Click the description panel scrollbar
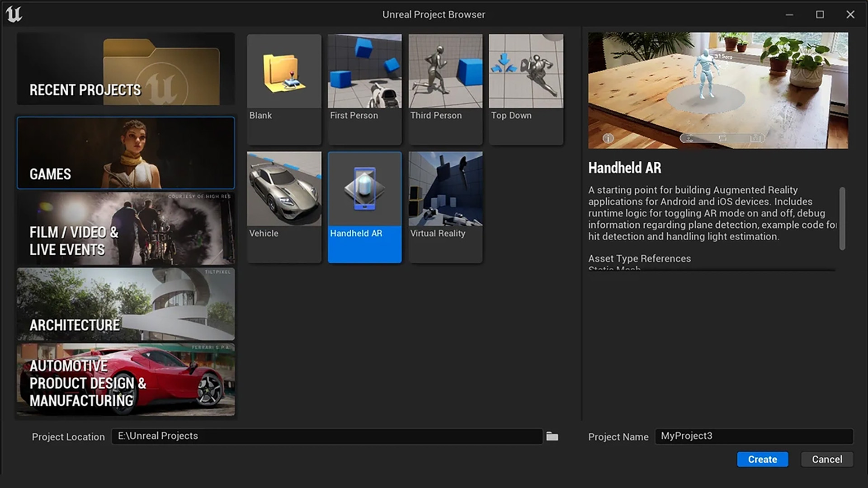Screen dimensions: 868x488 coord(842,218)
